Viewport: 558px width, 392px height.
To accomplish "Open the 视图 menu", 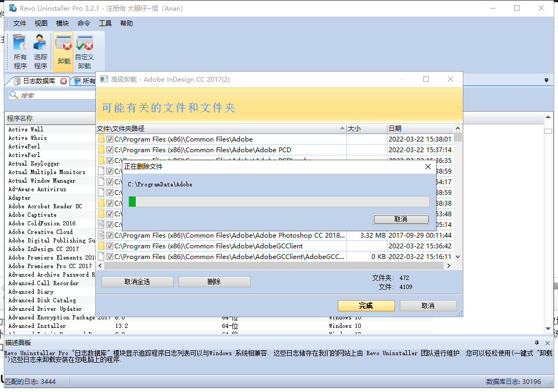I will tap(41, 23).
